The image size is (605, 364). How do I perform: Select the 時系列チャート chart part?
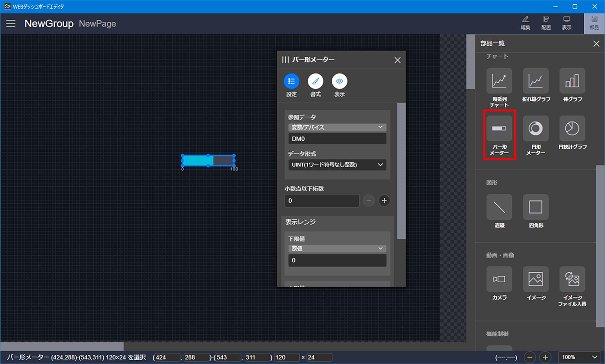(499, 81)
